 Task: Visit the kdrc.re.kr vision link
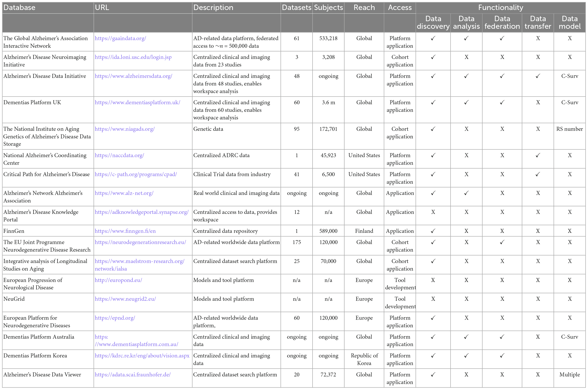pos(142,356)
